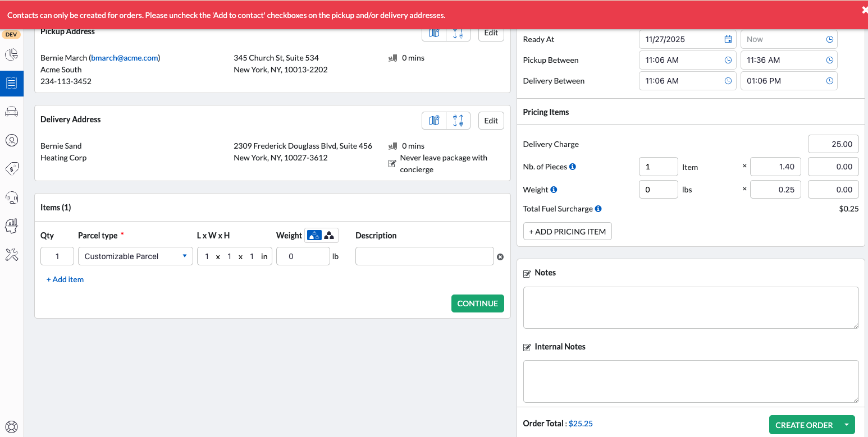The image size is (868, 437).
Task: Click the info icon beside Nb. of Pieces
Action: (x=573, y=167)
